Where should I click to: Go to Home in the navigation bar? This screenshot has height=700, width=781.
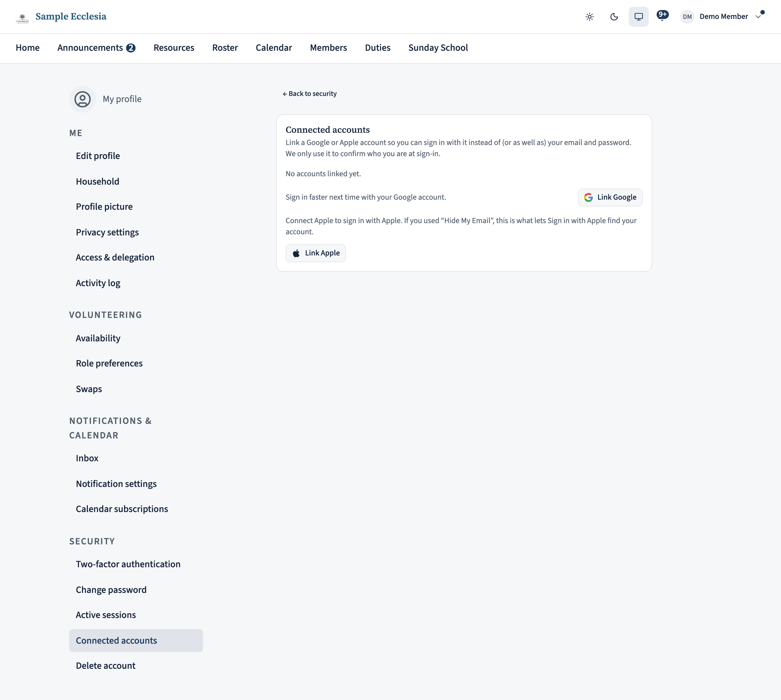point(28,48)
